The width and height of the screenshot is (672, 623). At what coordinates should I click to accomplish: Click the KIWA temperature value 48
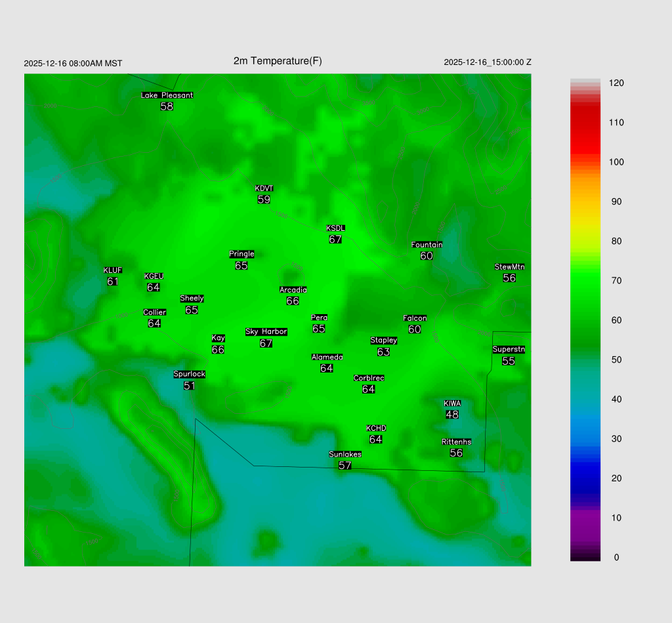pos(452,414)
